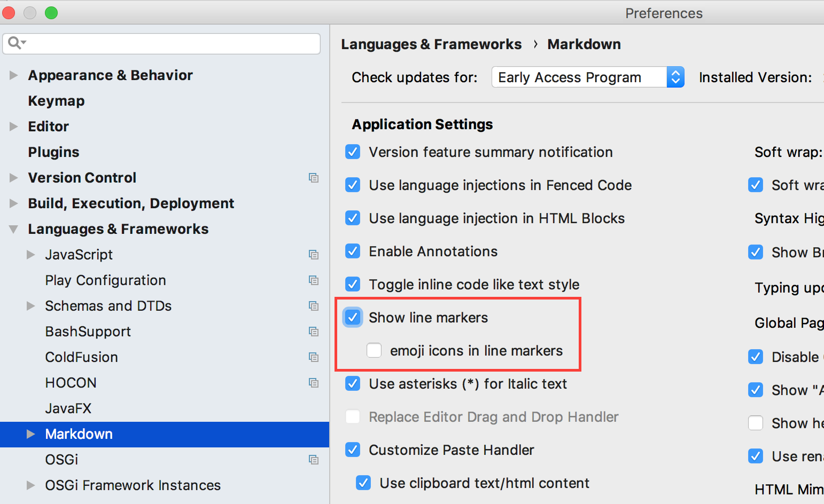Screen dimensions: 824x504
Task: Click the copy settings icon beside OSGi
Action: tap(314, 460)
